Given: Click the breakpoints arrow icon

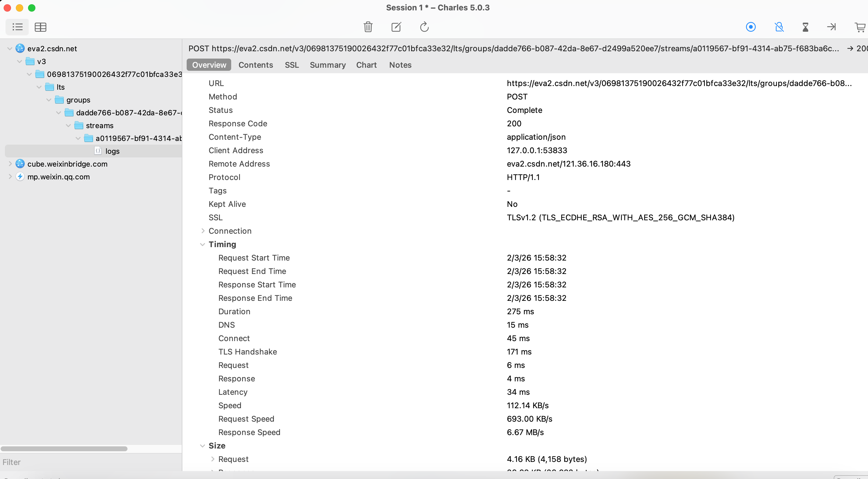Looking at the screenshot, I should (831, 27).
